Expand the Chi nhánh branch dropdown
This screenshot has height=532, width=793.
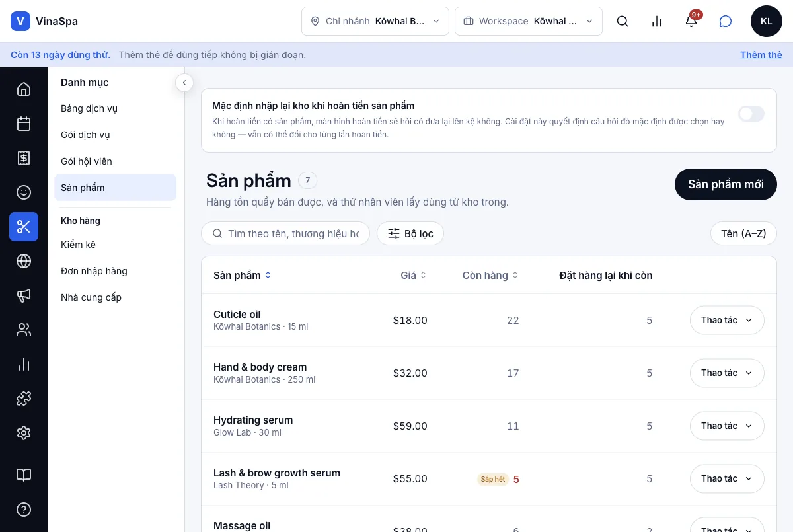375,21
